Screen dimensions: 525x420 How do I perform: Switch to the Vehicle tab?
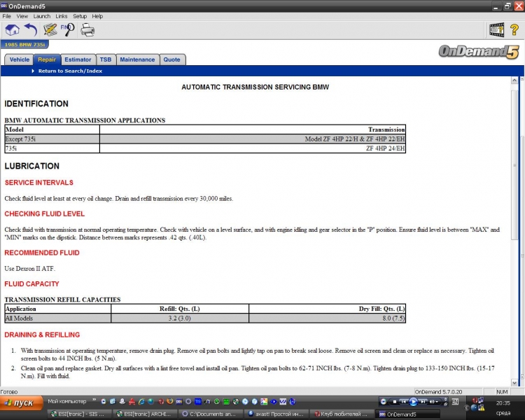pos(20,59)
